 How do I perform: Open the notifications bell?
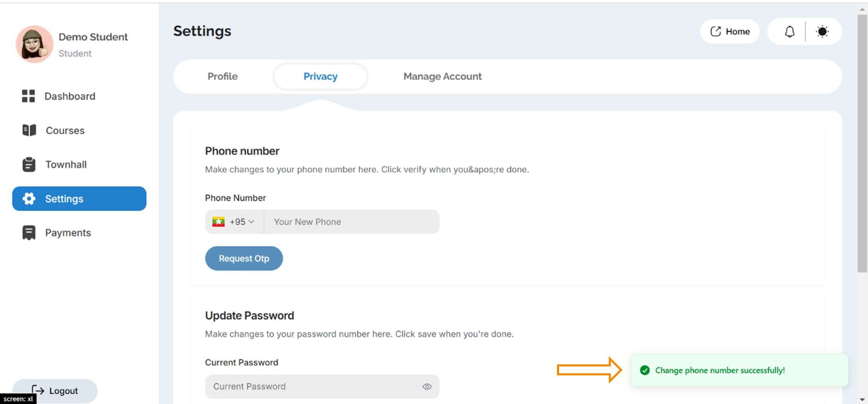789,32
